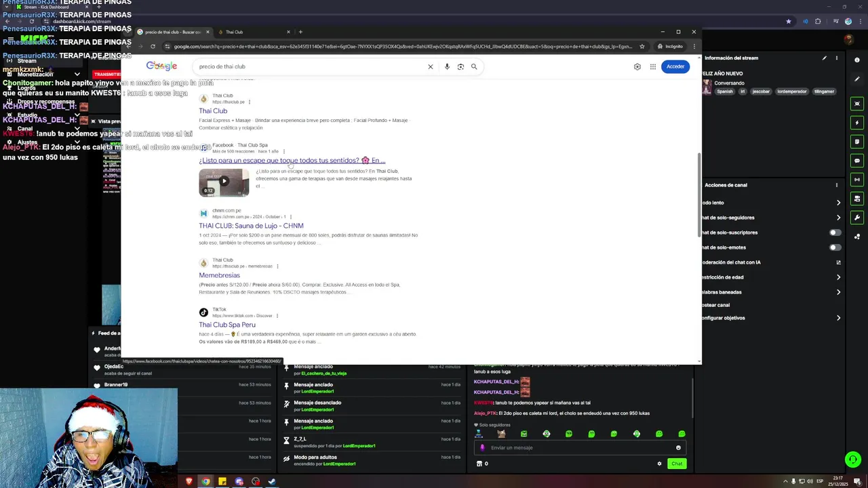
Task: Bookmark this page with the star icon
Action: [642, 47]
